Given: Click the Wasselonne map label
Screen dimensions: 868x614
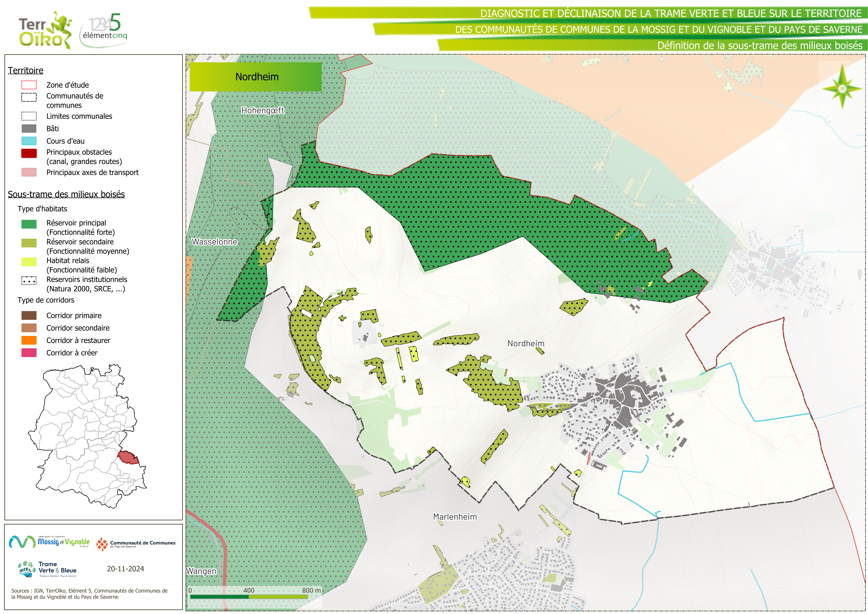Looking at the screenshot, I should (214, 242).
